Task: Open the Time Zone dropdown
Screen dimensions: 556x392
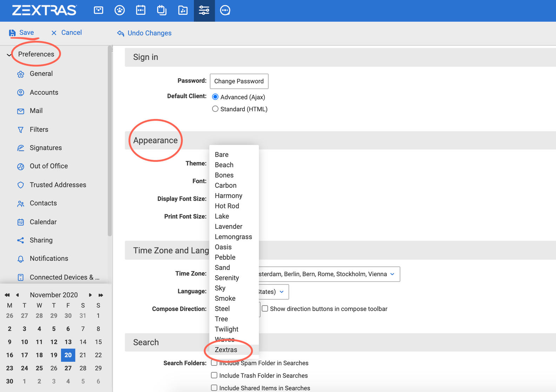Action: pyautogui.click(x=329, y=274)
